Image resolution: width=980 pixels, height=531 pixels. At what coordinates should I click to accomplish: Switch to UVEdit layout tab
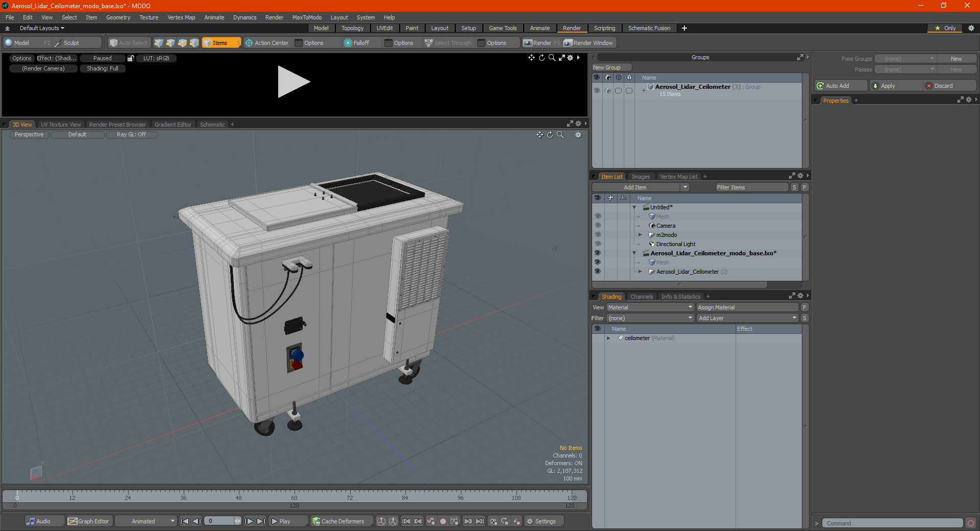click(384, 28)
